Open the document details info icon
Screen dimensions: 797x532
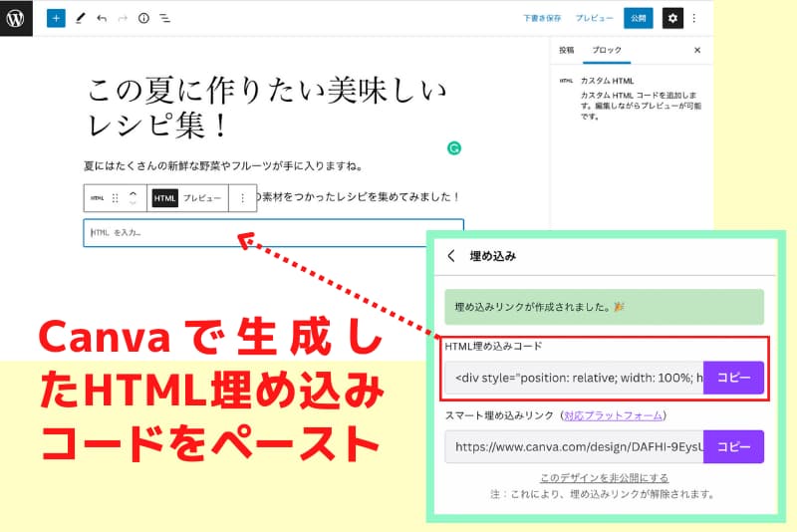[143, 18]
